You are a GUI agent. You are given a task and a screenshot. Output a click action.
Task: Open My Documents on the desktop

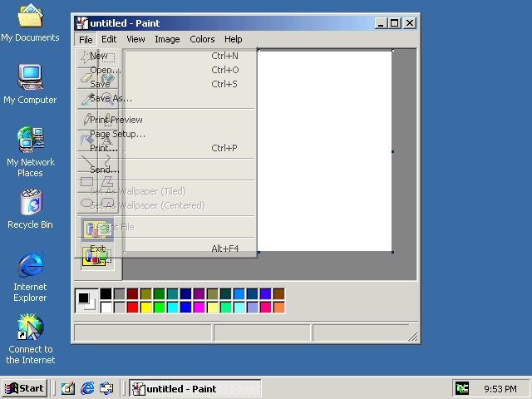coord(30,23)
